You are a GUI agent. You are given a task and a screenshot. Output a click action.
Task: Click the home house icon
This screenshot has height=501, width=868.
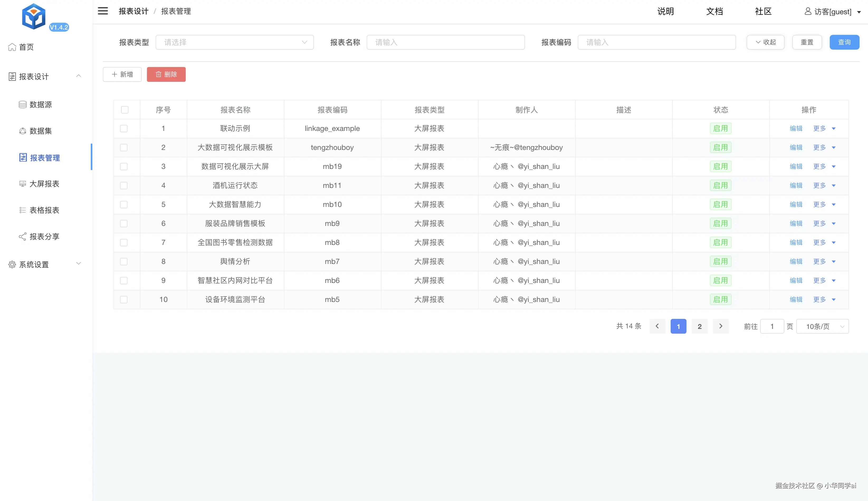[12, 47]
